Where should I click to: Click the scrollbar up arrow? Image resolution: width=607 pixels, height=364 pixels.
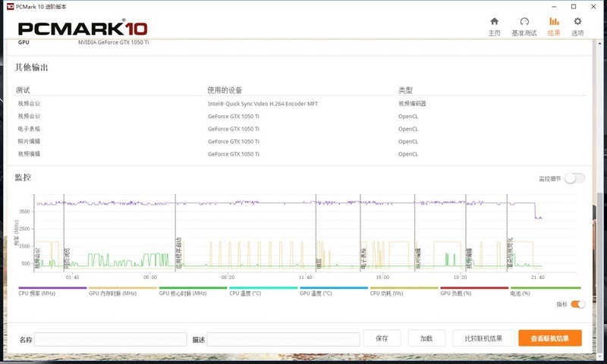pyautogui.click(x=599, y=43)
